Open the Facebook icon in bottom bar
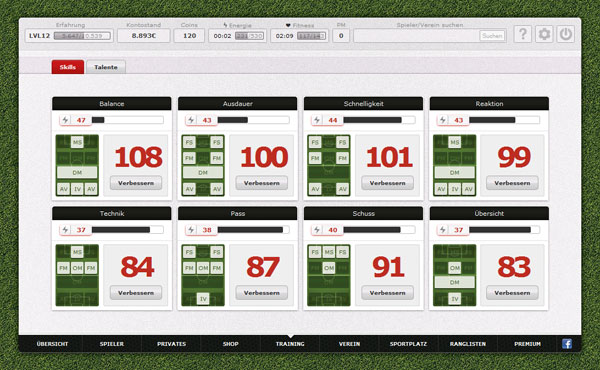This screenshot has height=370, width=600. click(x=567, y=344)
